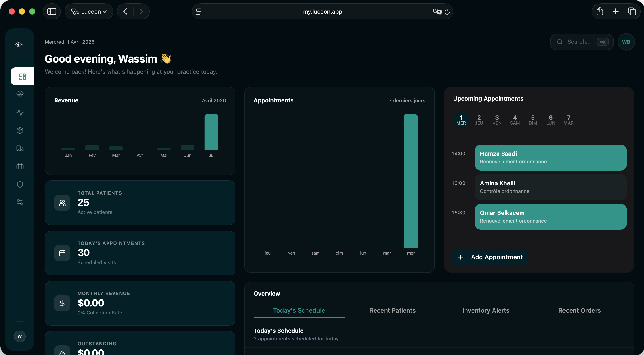Select day 2 JEU in upcoming appointments
The height and width of the screenshot is (355, 644).
[479, 120]
